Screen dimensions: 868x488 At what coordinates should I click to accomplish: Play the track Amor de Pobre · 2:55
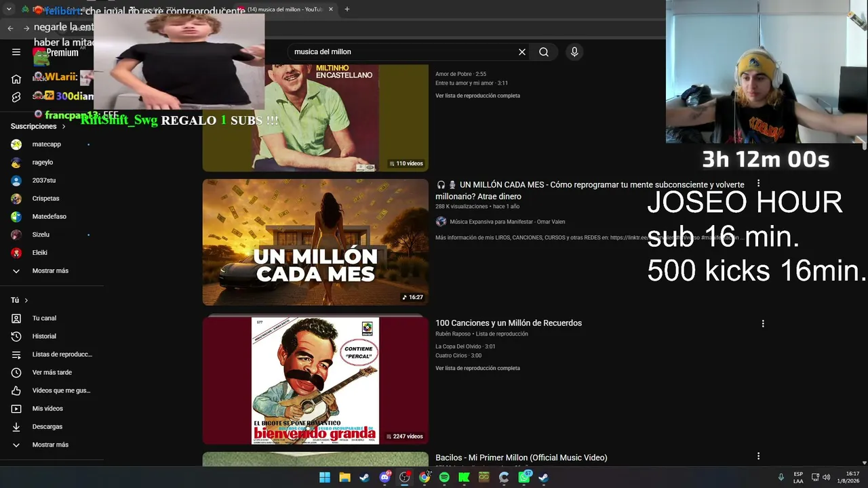coord(460,74)
